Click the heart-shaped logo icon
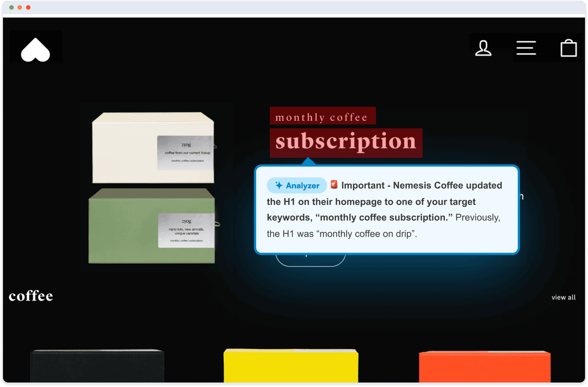This screenshot has height=387, width=588. tap(36, 49)
